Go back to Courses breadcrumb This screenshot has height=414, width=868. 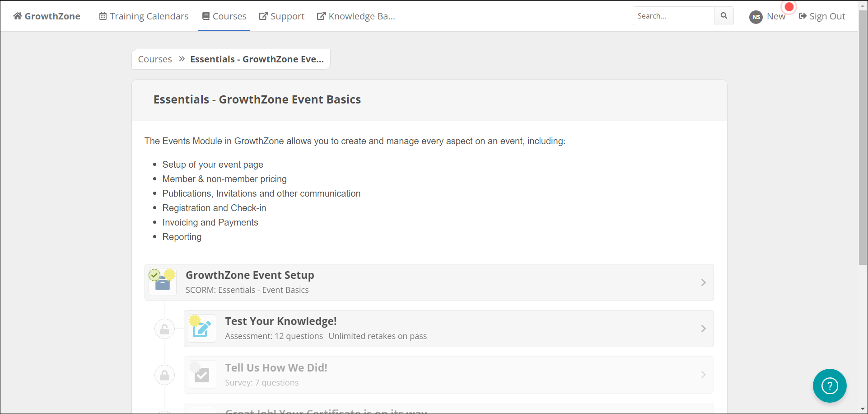[x=155, y=59]
